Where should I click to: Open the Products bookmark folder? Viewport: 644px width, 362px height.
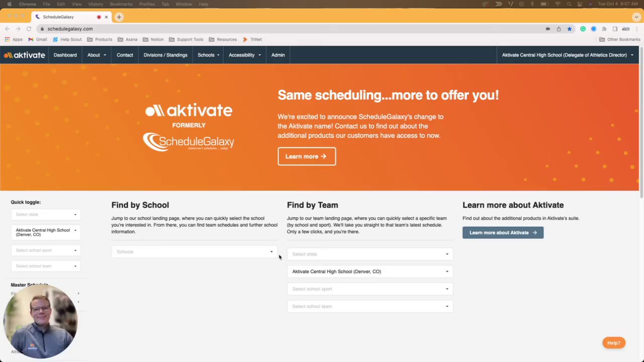click(x=100, y=39)
